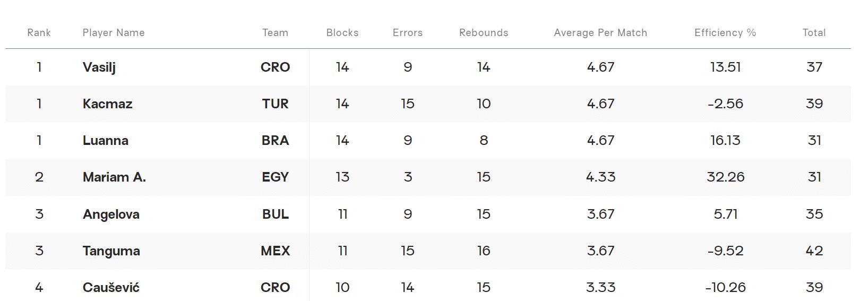Sort by Blocks column header

point(342,32)
